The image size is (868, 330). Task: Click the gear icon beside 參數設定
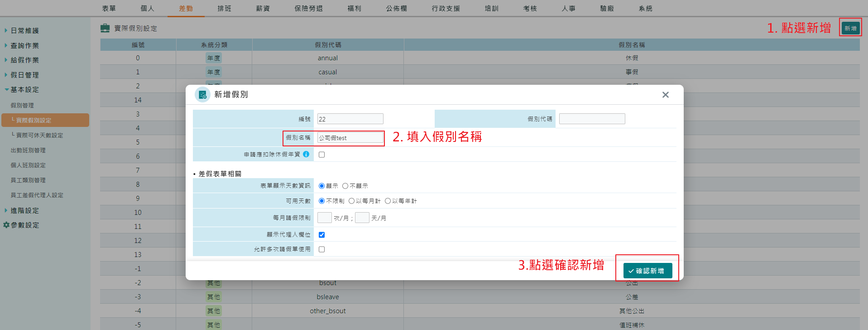(x=6, y=225)
